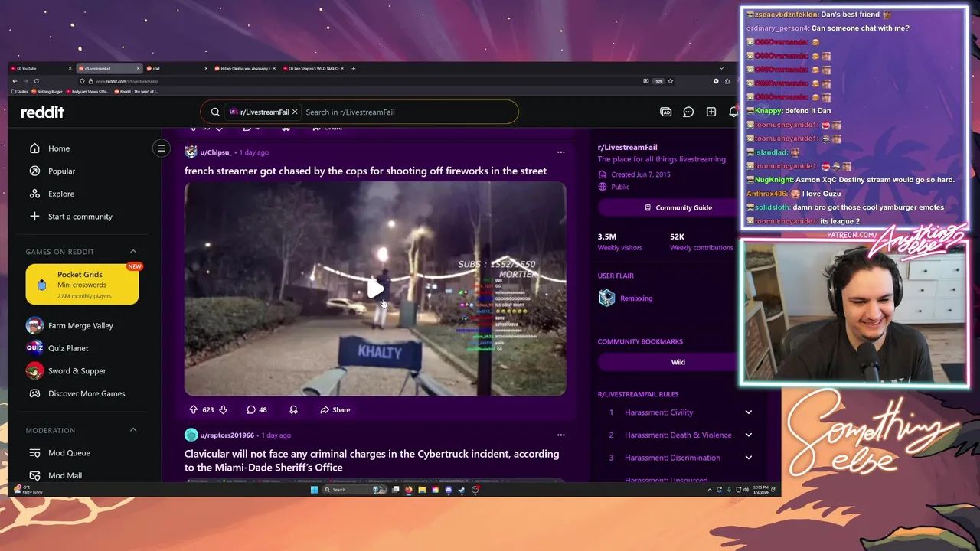The width and height of the screenshot is (980, 551).
Task: Click the search magnifier icon in Reddit
Action: coord(215,112)
